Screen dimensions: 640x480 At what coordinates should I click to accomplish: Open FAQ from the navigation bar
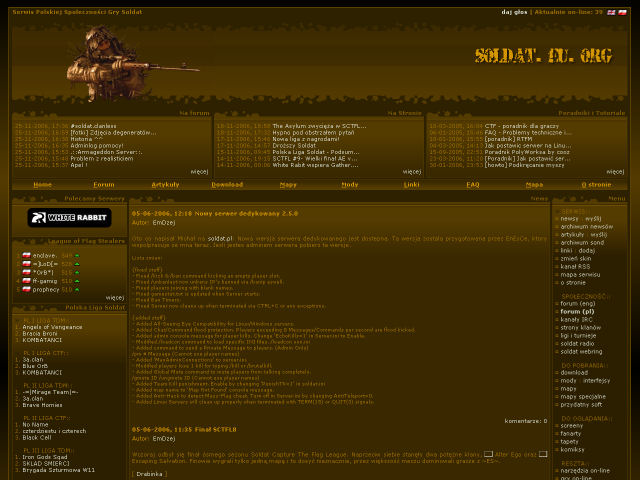[473, 185]
